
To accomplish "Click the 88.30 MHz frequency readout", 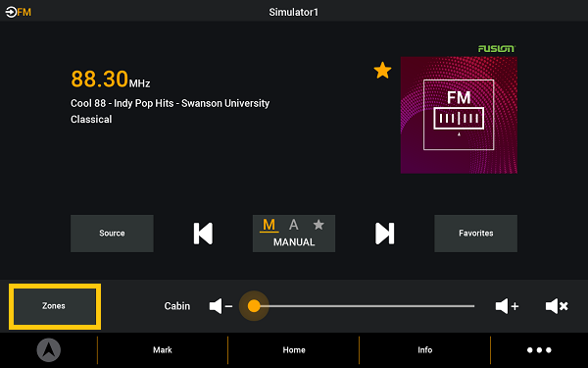I will point(110,79).
